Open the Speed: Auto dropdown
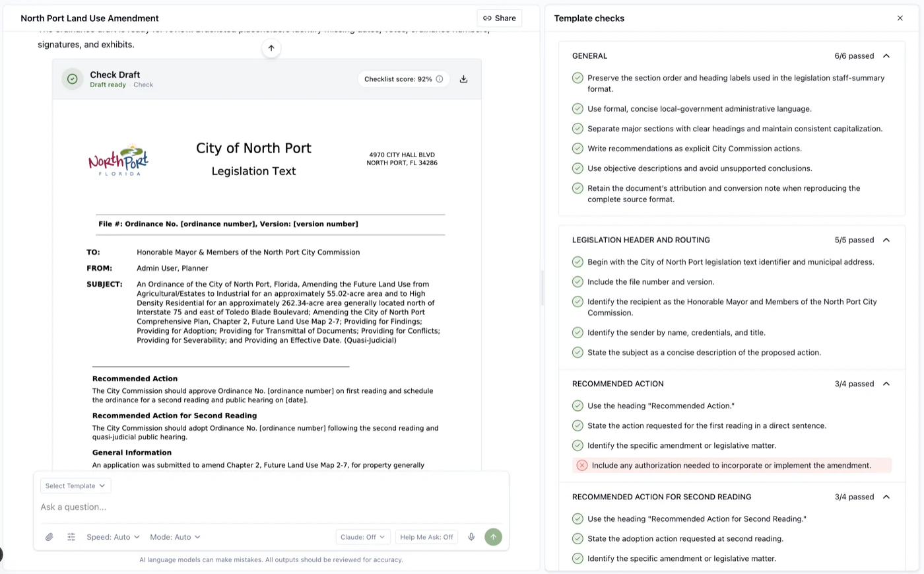This screenshot has height=574, width=924. point(113,537)
